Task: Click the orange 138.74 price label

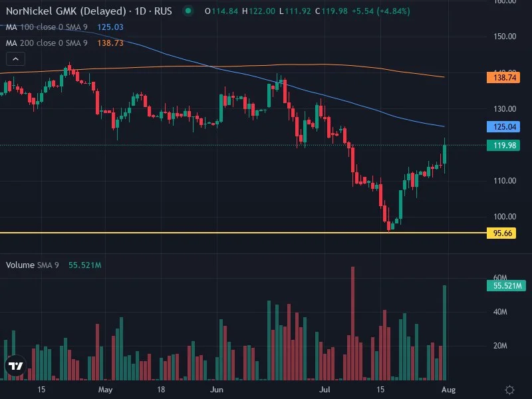Action: (x=503, y=78)
